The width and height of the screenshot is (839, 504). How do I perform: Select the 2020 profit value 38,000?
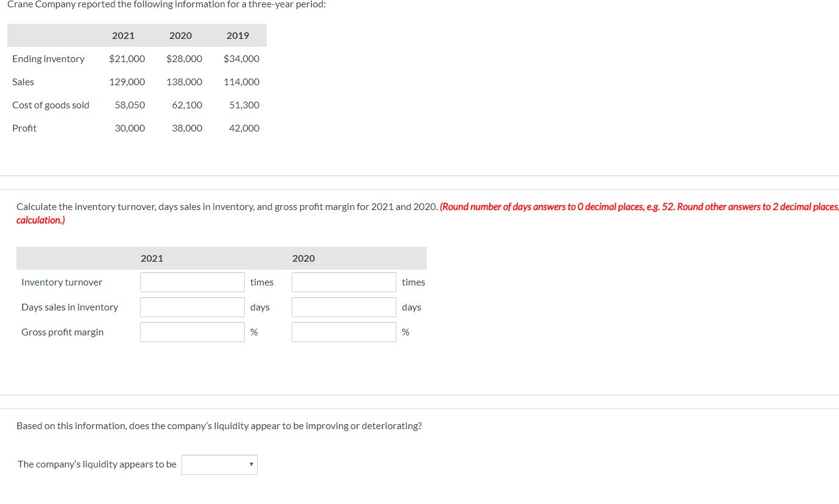(x=188, y=128)
